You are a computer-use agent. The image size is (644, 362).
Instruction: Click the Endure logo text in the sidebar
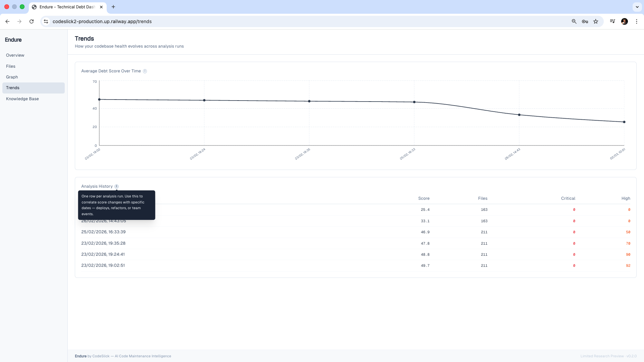click(13, 40)
